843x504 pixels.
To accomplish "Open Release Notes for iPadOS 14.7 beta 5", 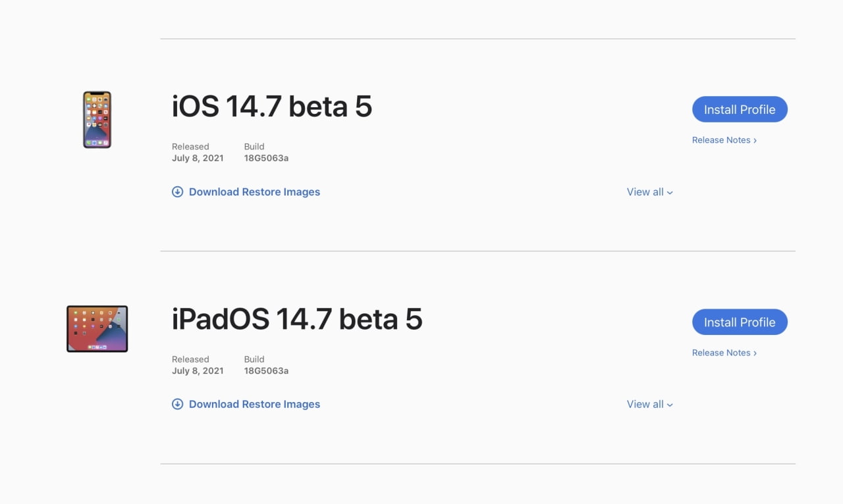I will [724, 353].
